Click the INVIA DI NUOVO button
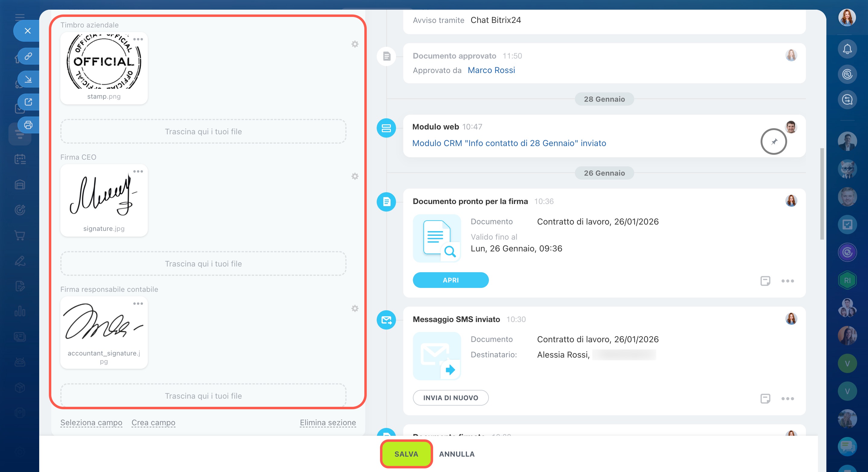Viewport: 868px width, 472px height. click(x=451, y=398)
